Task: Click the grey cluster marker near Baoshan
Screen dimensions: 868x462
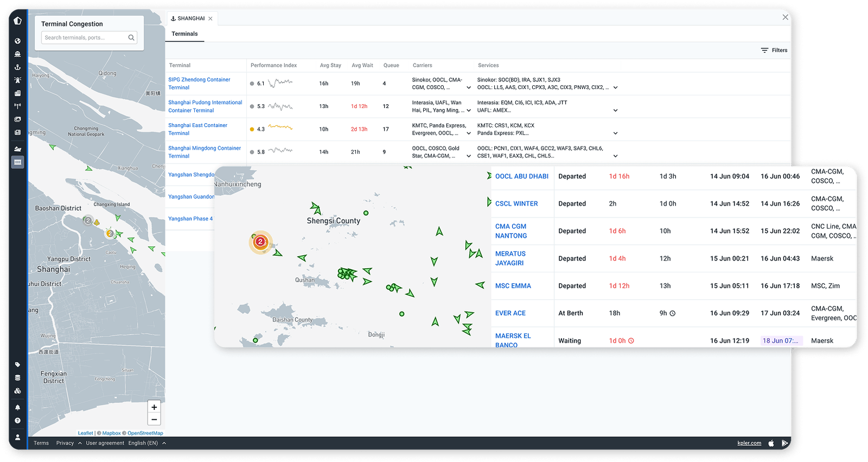Action: (x=88, y=220)
